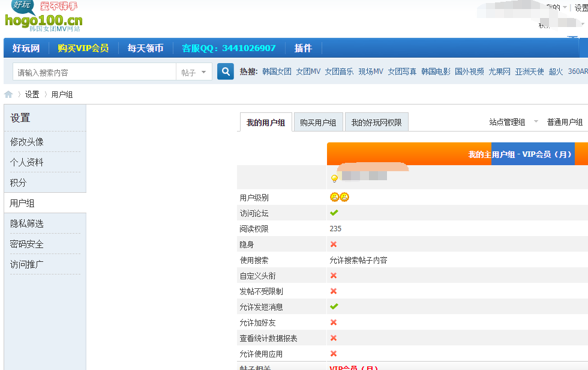Click hot search link 韩国电影

(436, 71)
